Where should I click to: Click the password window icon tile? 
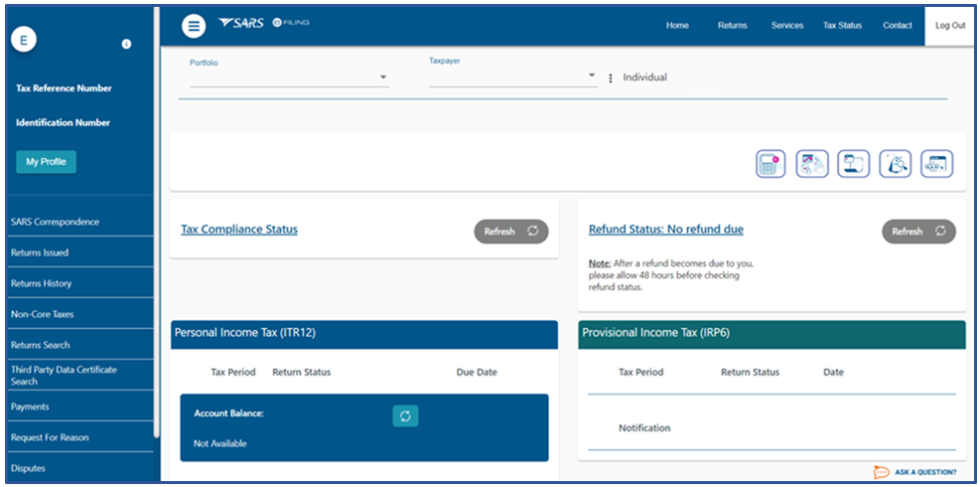[x=936, y=164]
